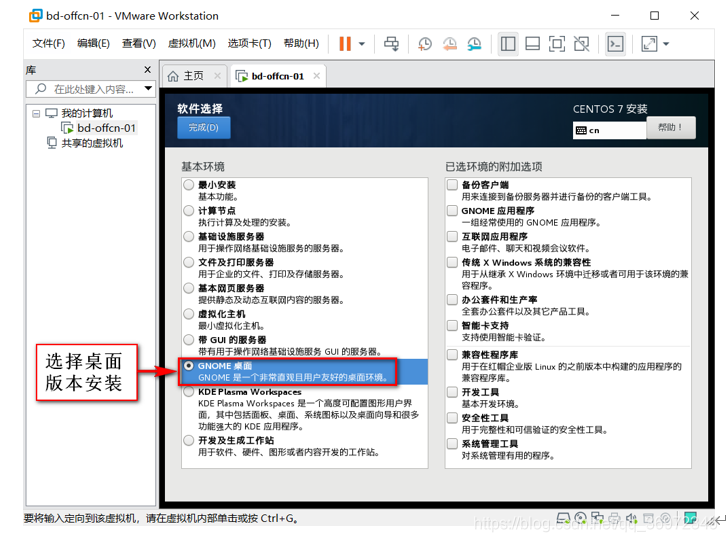Click the library search input field
This screenshot has height=542, width=727.
(89, 89)
